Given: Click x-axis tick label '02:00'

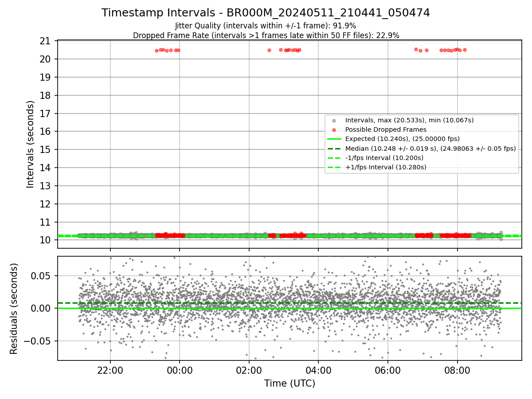Looking at the screenshot, I should (x=249, y=370).
